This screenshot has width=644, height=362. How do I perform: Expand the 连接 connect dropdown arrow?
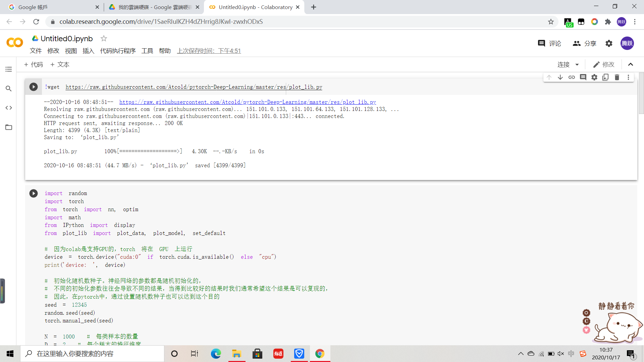click(577, 64)
